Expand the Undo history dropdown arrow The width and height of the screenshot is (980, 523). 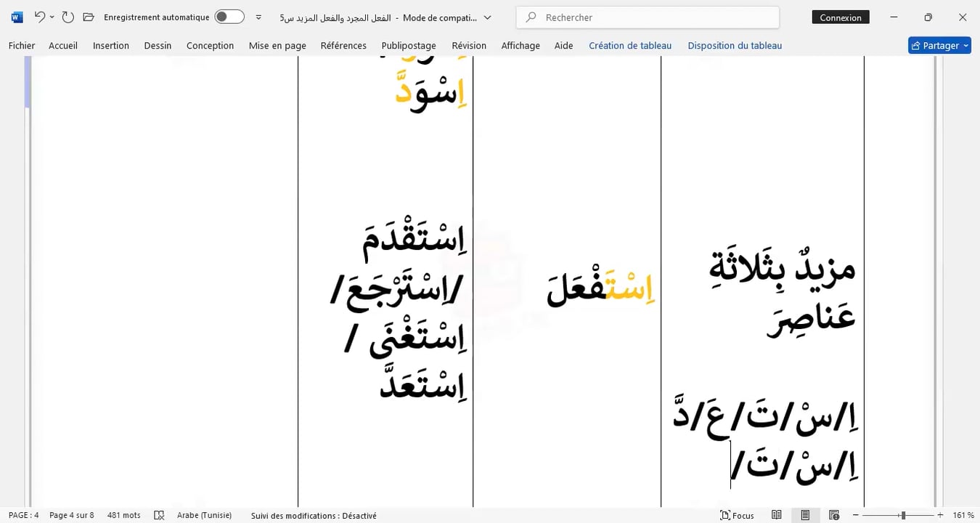click(52, 17)
